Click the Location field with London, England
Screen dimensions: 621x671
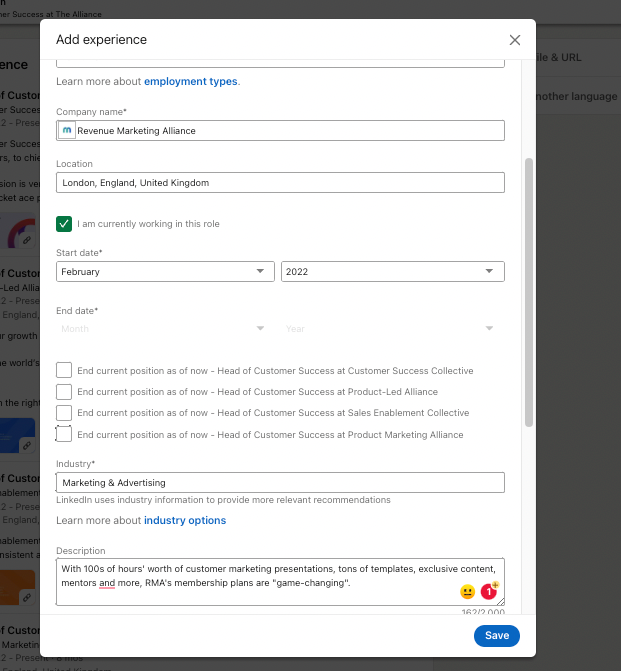(x=280, y=183)
